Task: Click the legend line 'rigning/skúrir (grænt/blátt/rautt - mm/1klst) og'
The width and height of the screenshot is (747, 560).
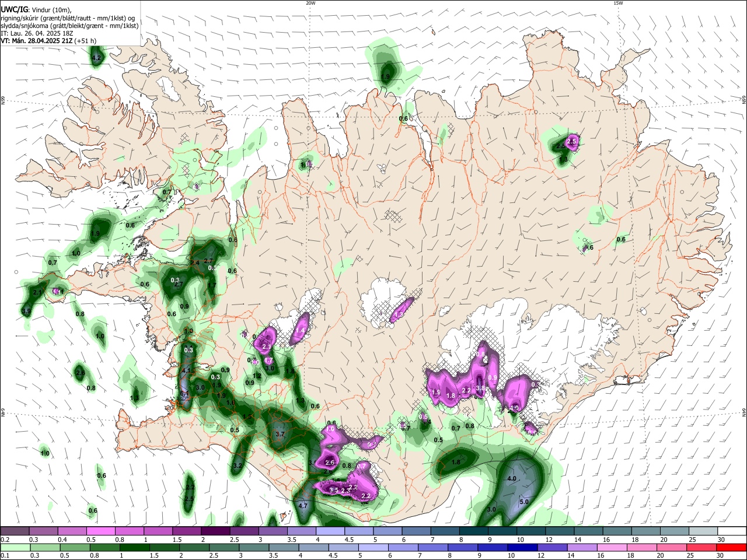Action: (x=68, y=18)
